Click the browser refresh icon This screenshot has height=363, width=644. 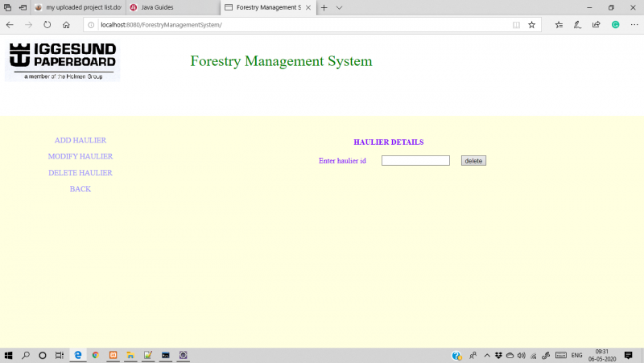click(x=47, y=25)
